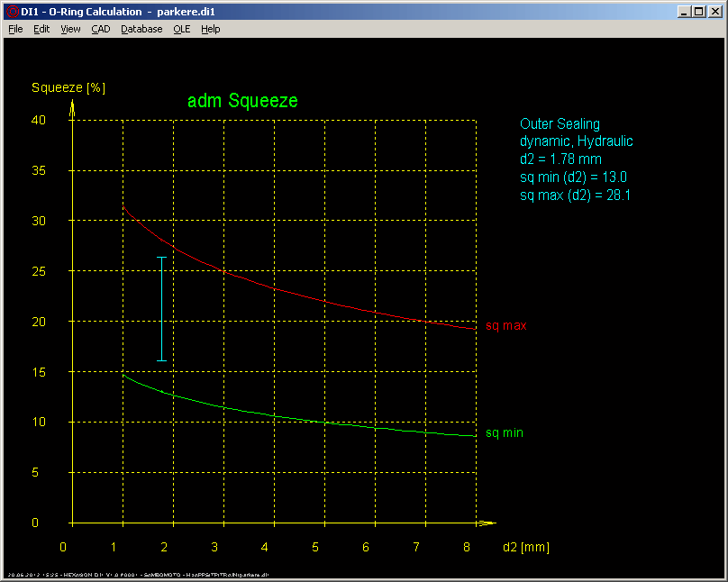This screenshot has width=728, height=582.
Task: Open the Help menu
Action: pyautogui.click(x=210, y=29)
